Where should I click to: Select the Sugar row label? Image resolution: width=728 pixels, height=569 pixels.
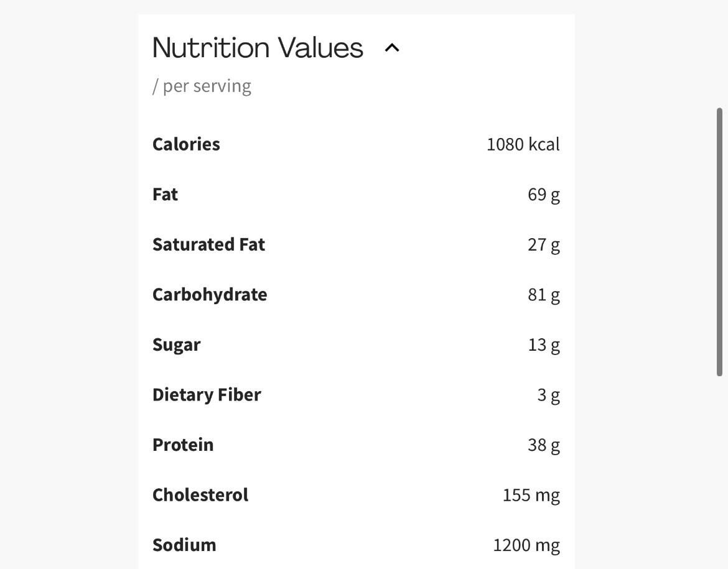click(x=176, y=345)
